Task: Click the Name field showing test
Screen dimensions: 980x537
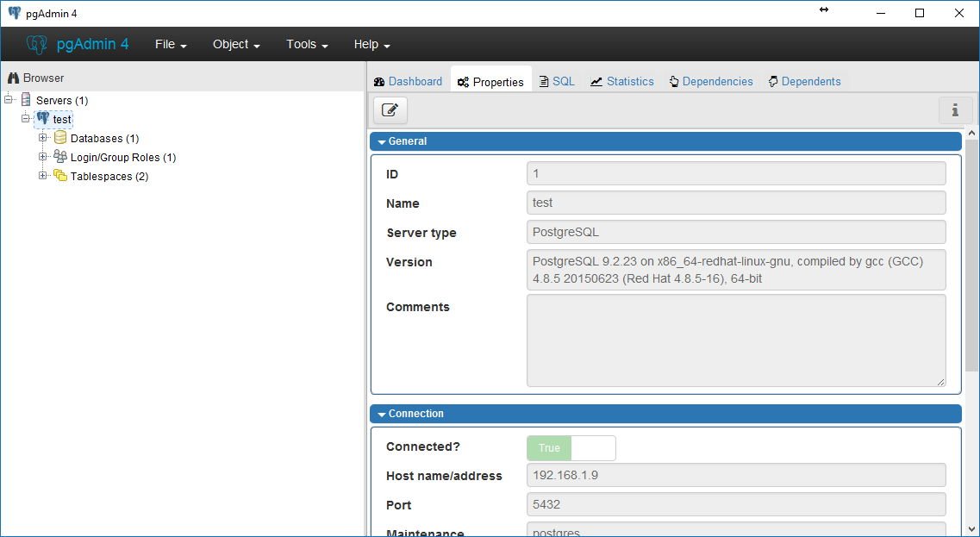Action: [x=736, y=203]
